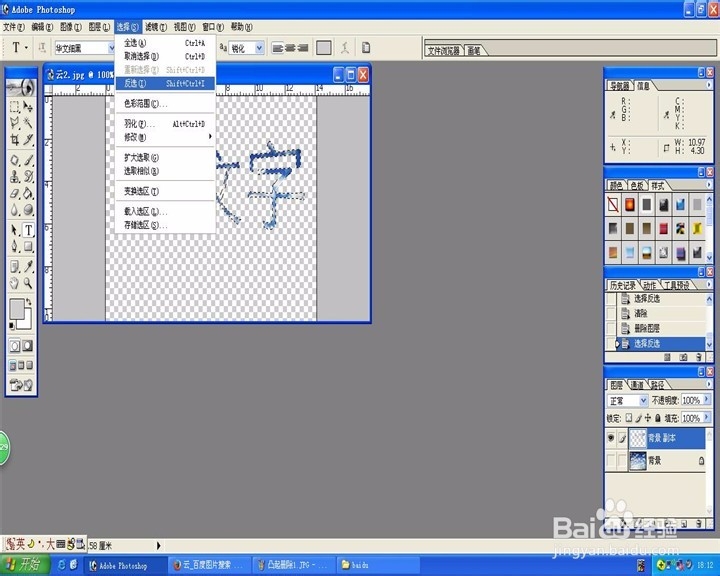Select the Polygonal Lasso tool
The width and height of the screenshot is (720, 576).
[15, 123]
